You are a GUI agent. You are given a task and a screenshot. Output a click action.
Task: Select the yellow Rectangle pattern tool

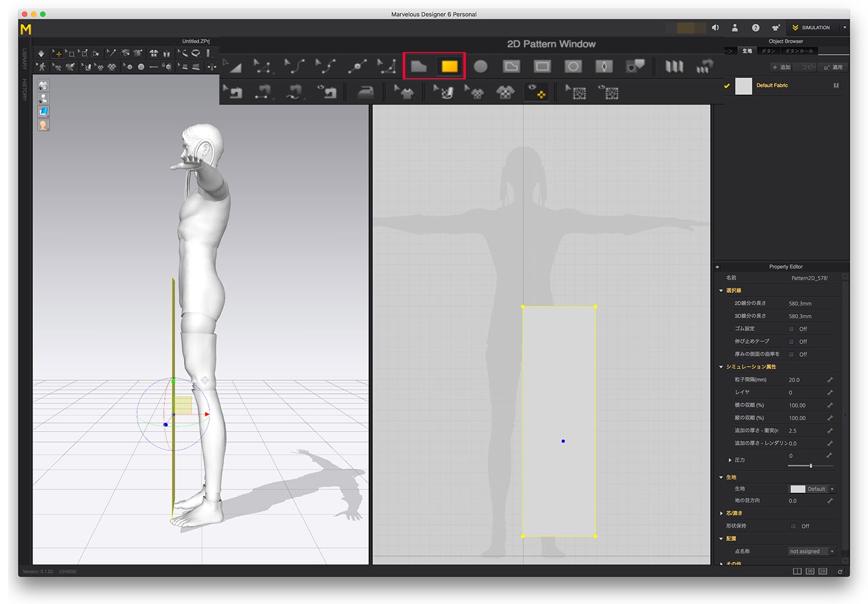(450, 67)
